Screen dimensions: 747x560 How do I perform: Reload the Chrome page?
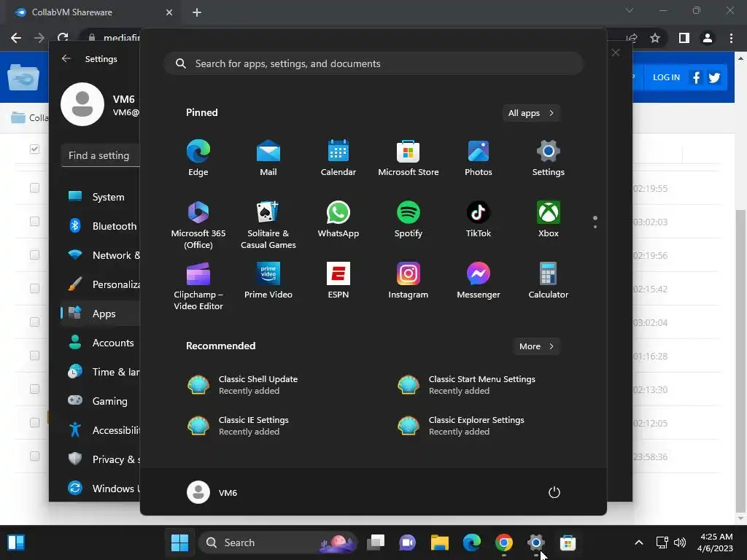[63, 38]
